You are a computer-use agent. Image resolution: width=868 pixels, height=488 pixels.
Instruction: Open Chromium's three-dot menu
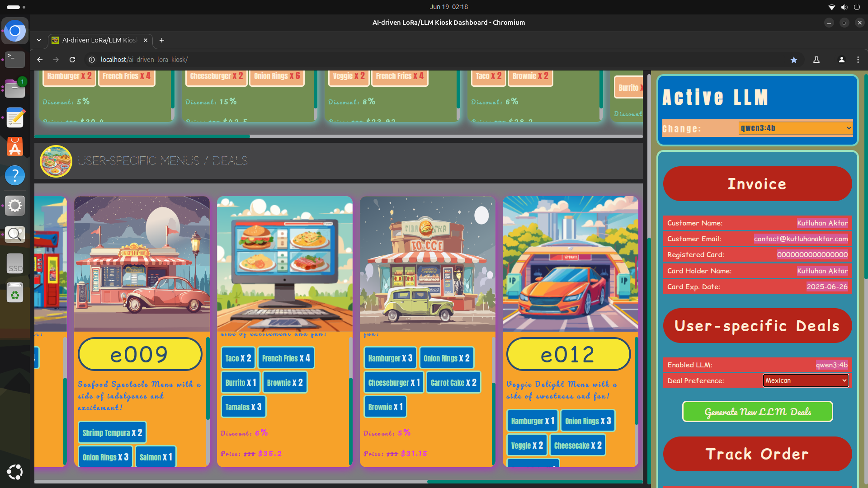pyautogui.click(x=858, y=60)
